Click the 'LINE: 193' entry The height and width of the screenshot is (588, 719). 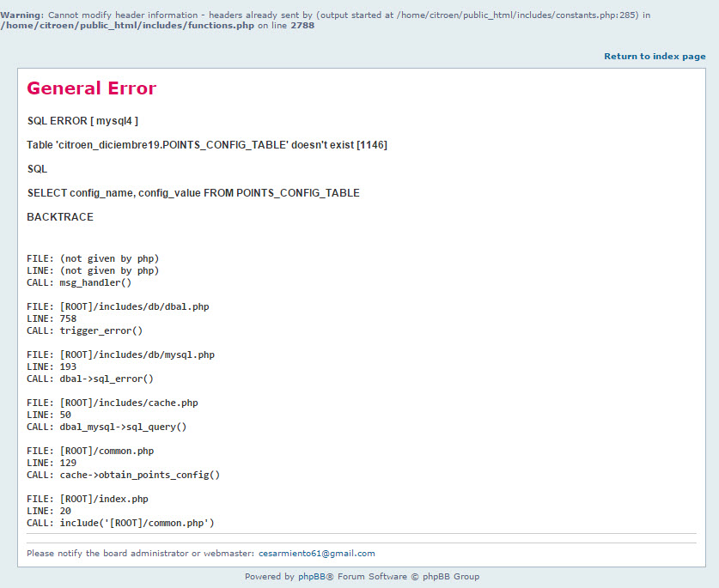52,367
